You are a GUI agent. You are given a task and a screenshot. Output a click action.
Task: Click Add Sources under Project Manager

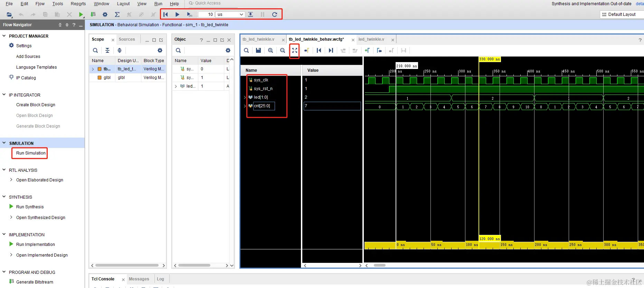click(28, 57)
